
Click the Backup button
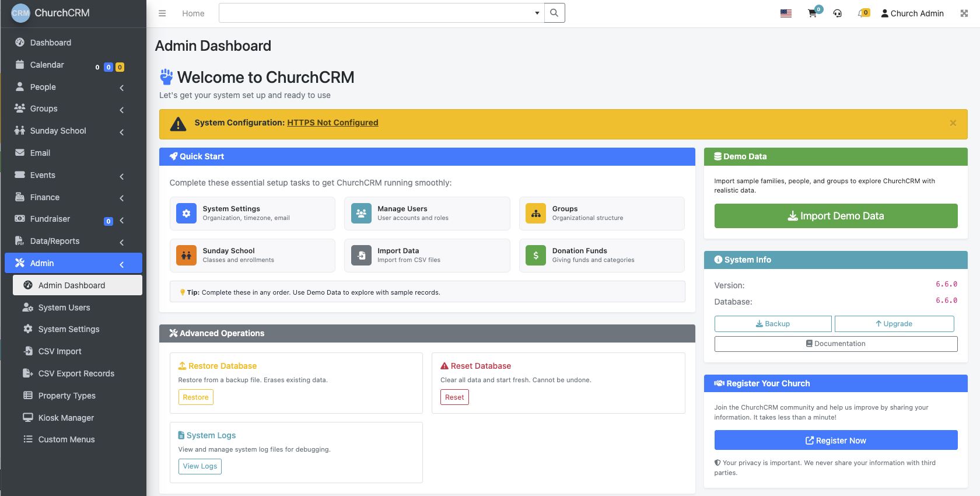pyautogui.click(x=773, y=324)
